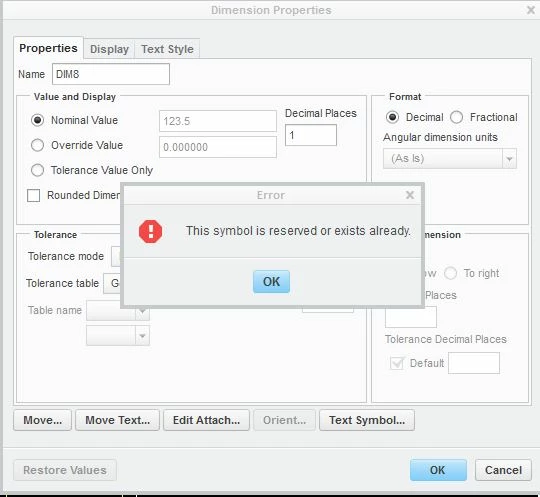Select the Fractional format radio button
Viewport: 540px width, 497px height.
(456, 117)
